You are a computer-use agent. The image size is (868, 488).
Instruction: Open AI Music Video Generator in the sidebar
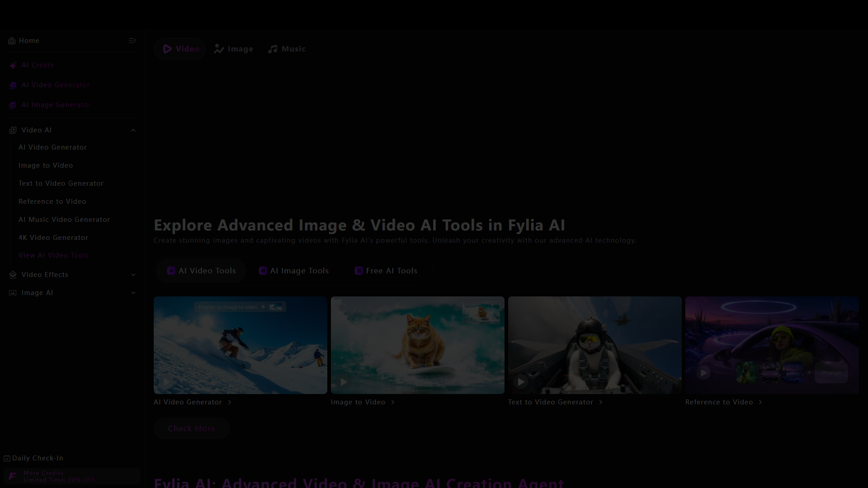click(x=64, y=220)
